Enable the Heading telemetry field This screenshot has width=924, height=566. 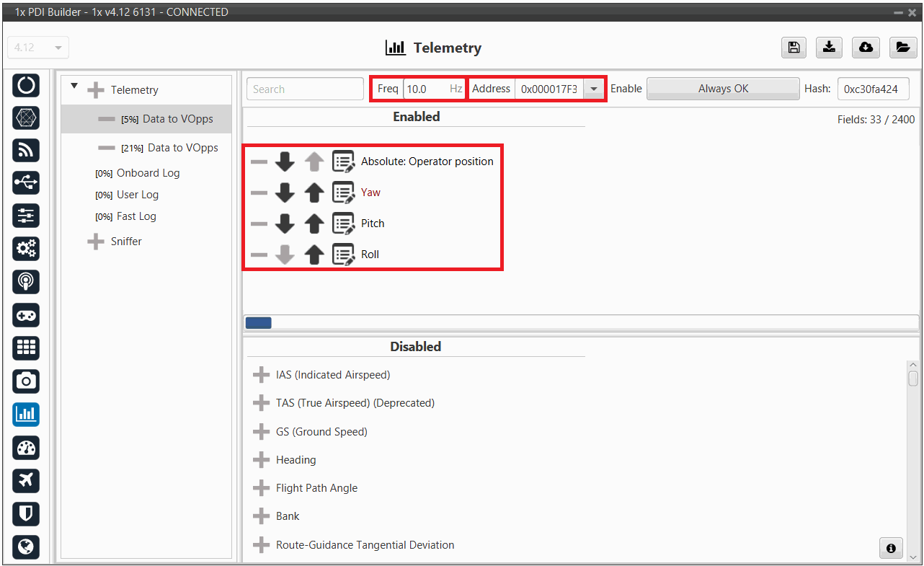tap(261, 460)
